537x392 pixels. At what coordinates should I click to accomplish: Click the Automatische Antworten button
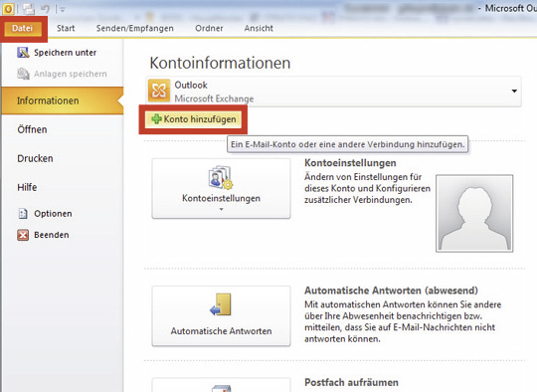pyautogui.click(x=221, y=315)
